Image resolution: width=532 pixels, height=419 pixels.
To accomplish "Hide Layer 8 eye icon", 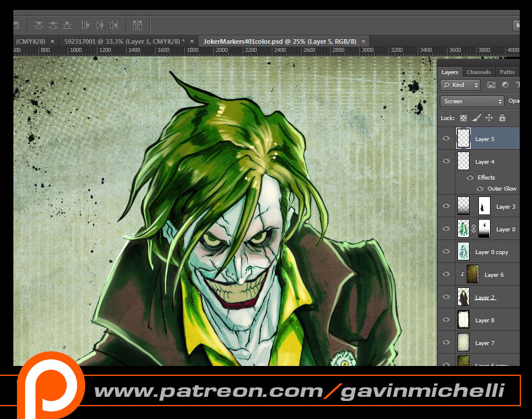I will tap(446, 319).
